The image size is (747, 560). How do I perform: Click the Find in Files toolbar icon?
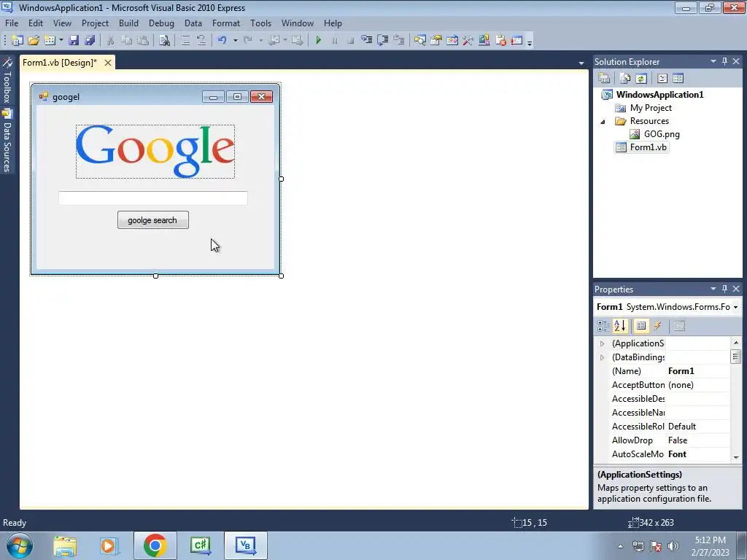[164, 41]
